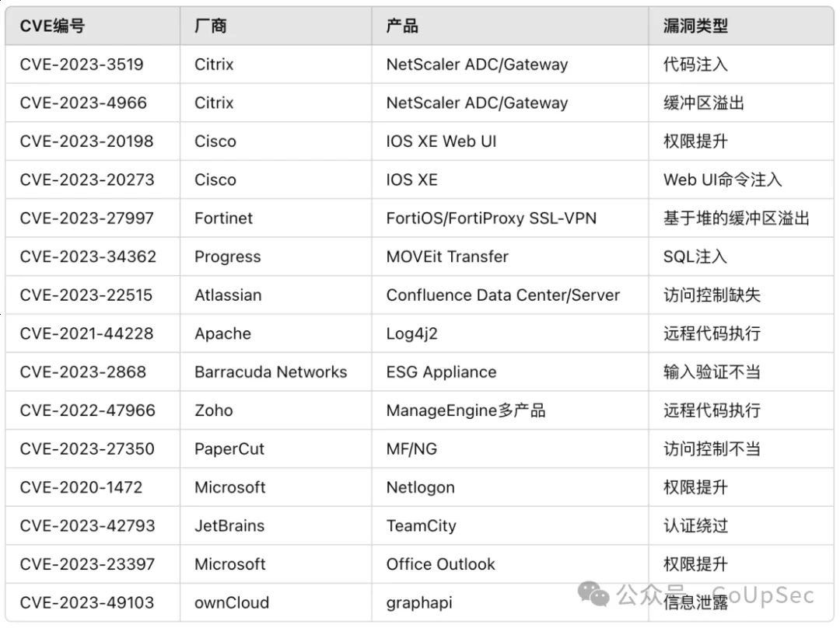
Task: Click the TeamCity product cell
Action: [421, 525]
